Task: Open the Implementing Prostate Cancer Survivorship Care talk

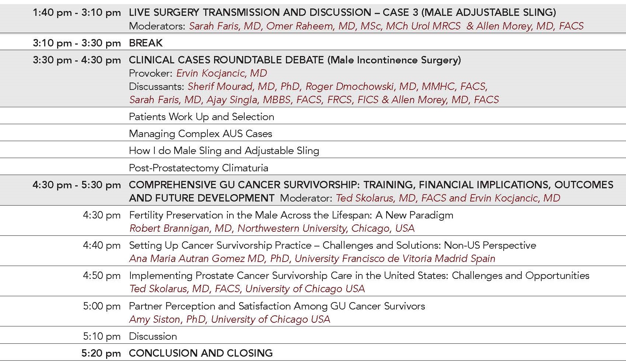Action: pos(359,275)
